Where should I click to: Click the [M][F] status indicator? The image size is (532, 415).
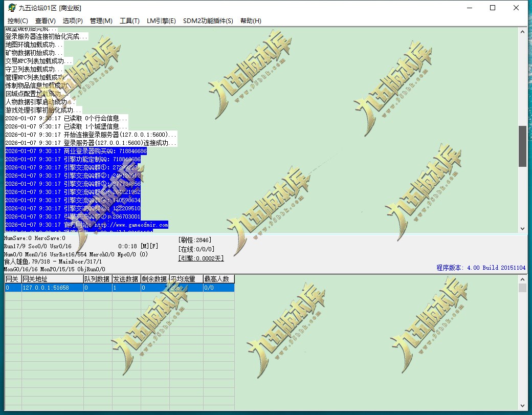coord(149,246)
